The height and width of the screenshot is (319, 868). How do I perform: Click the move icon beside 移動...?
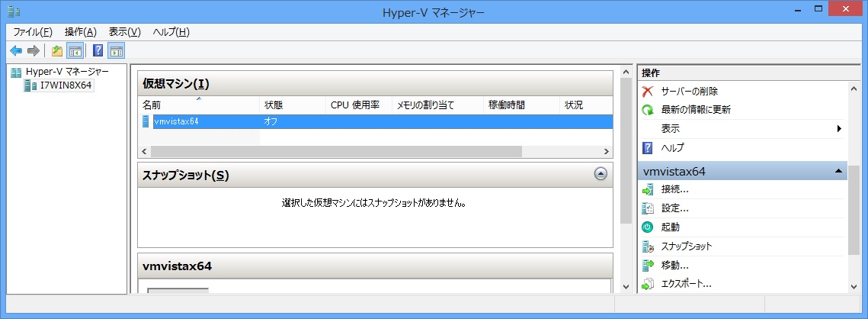pos(648,265)
